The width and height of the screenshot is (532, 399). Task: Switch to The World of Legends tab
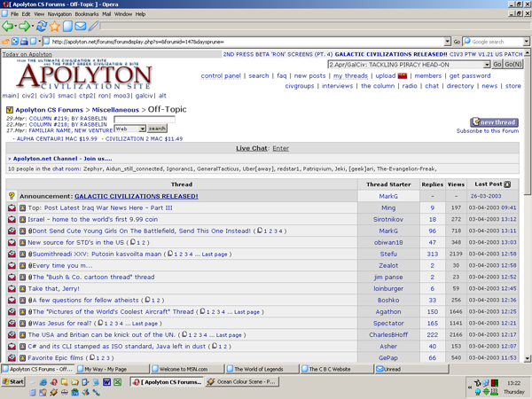tap(262, 369)
